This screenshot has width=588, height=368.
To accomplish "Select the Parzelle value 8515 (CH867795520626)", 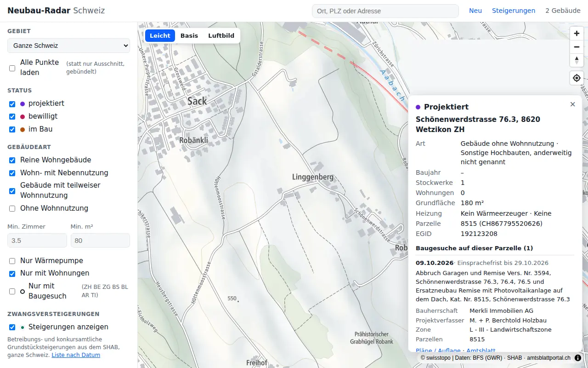I will point(502,224).
